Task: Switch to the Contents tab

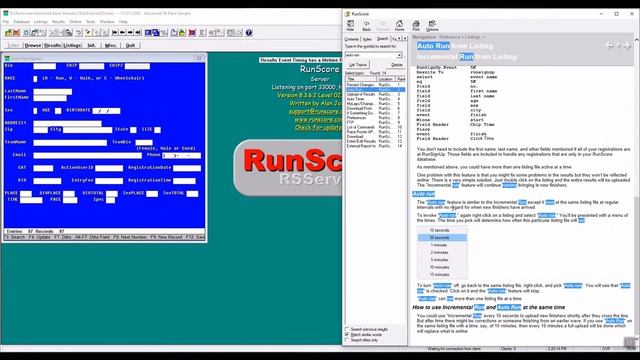Action: click(x=351, y=39)
